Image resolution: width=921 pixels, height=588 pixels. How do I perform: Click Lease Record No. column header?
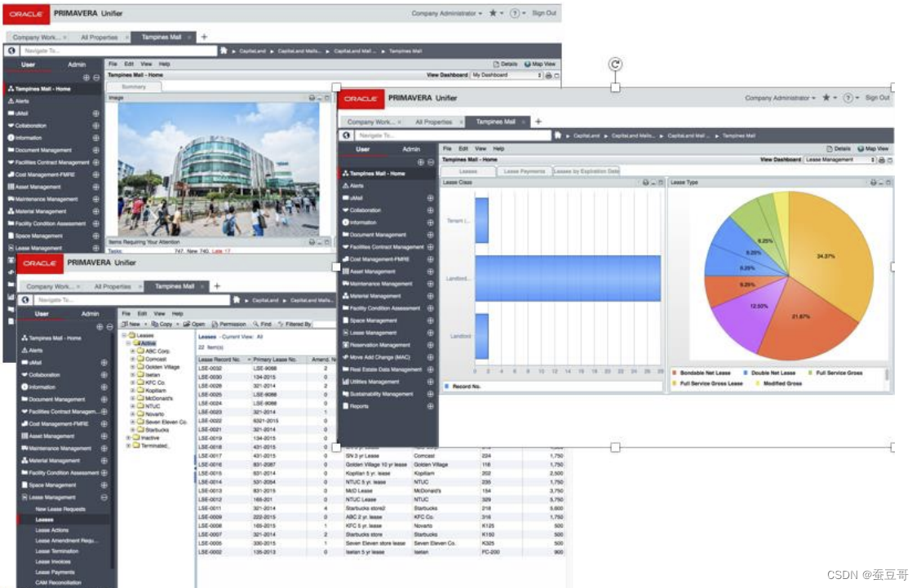click(224, 359)
